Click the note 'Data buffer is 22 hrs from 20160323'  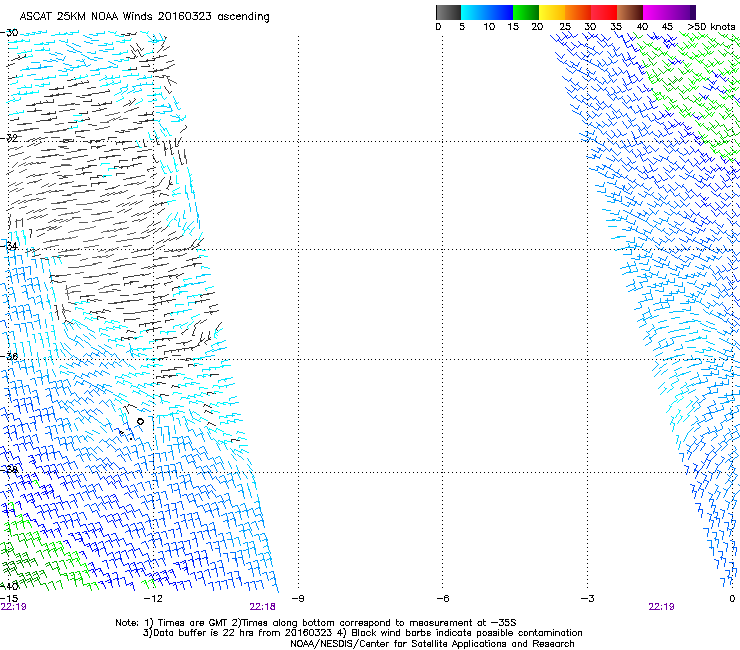click(243, 633)
